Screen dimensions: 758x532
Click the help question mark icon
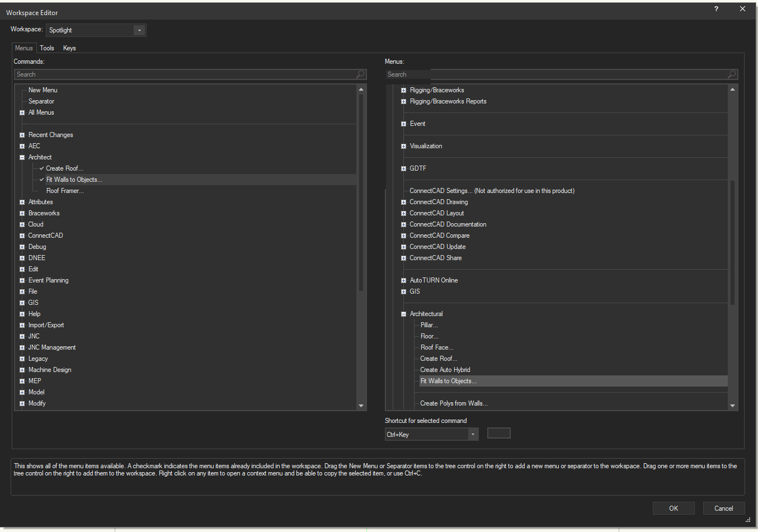[x=716, y=9]
